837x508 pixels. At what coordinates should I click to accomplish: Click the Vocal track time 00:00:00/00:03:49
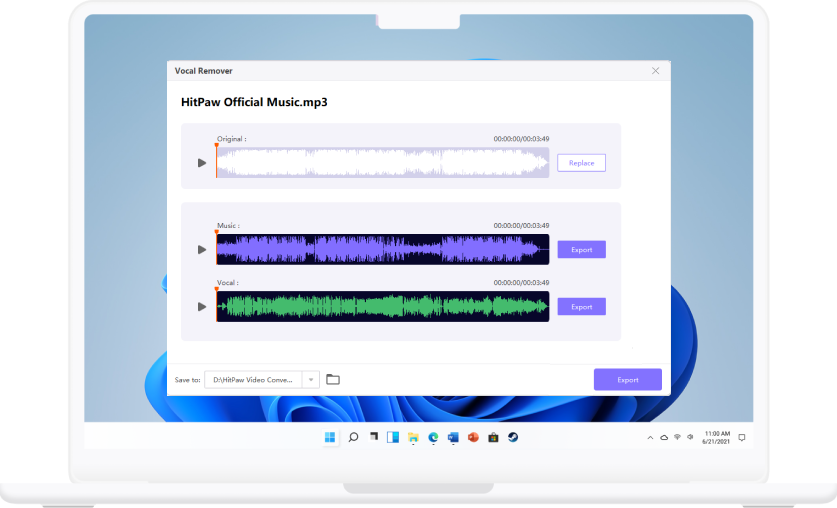tap(521, 283)
